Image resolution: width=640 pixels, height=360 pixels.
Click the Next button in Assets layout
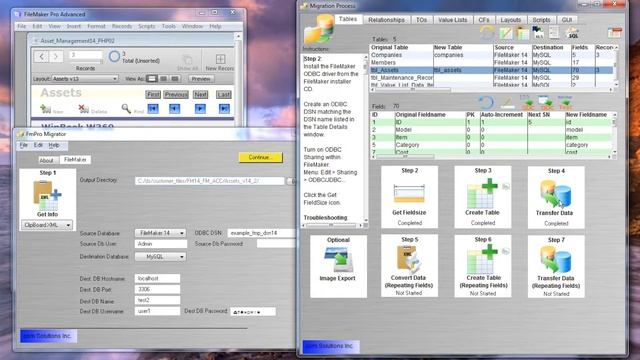(200, 95)
